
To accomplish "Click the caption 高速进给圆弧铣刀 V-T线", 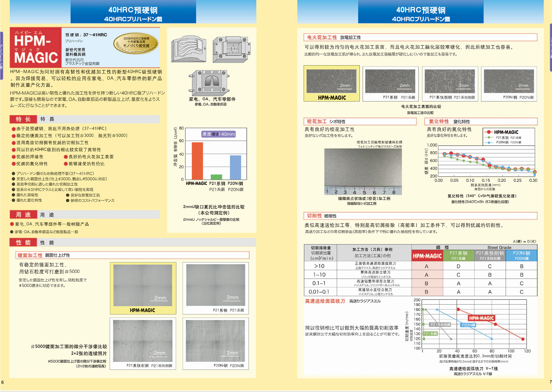I will pyautogui.click(x=473, y=369).
